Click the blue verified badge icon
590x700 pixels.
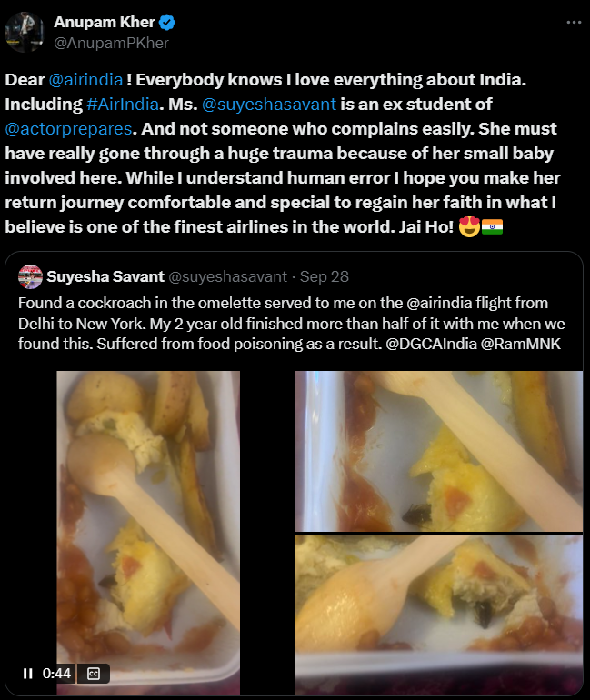(x=167, y=22)
